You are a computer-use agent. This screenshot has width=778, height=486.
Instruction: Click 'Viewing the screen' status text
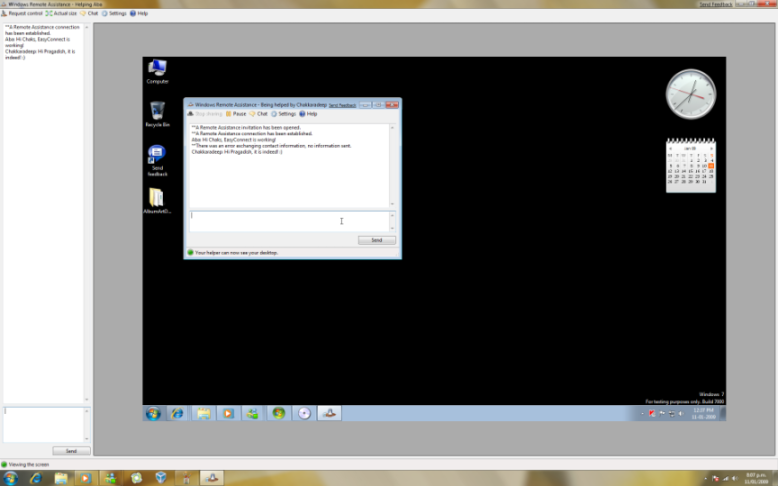coord(29,465)
